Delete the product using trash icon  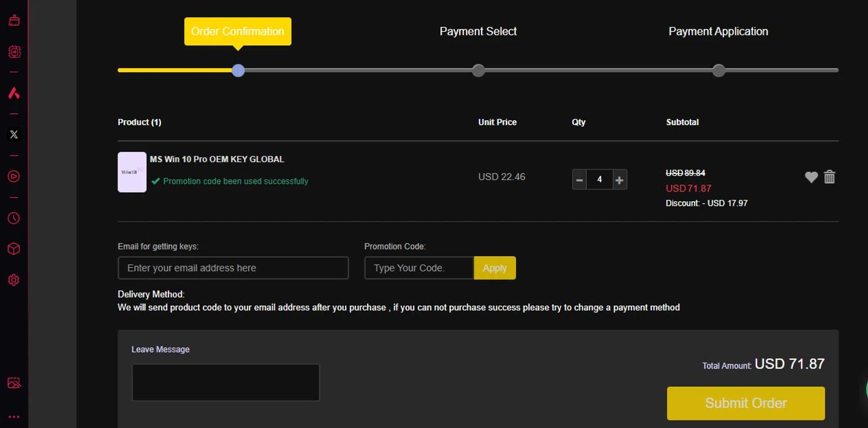(829, 177)
